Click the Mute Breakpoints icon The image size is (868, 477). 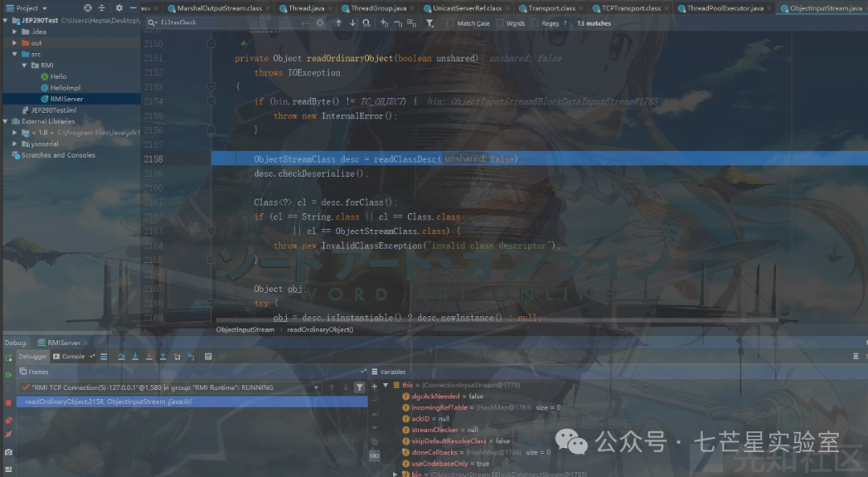pos(8,434)
